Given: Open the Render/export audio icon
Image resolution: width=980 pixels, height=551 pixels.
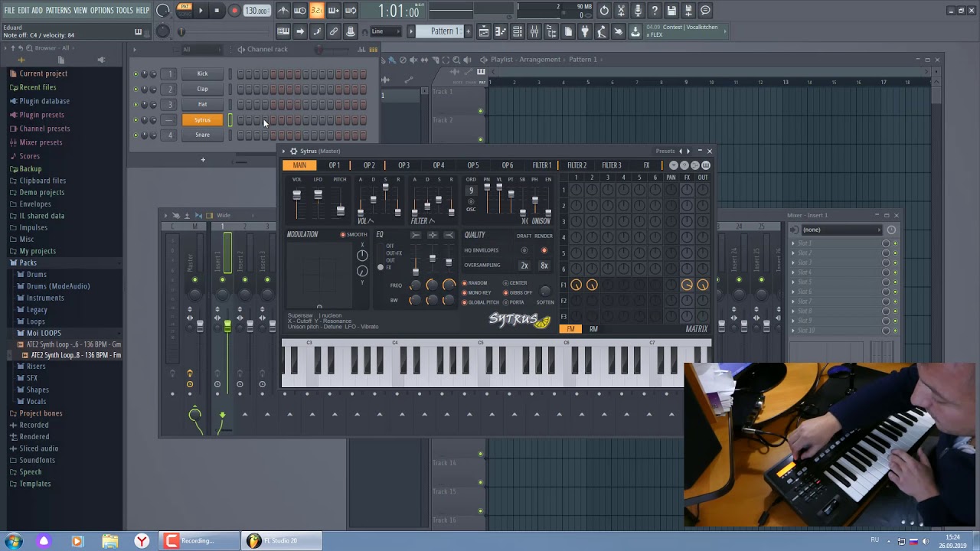Looking at the screenshot, I should (x=688, y=11).
